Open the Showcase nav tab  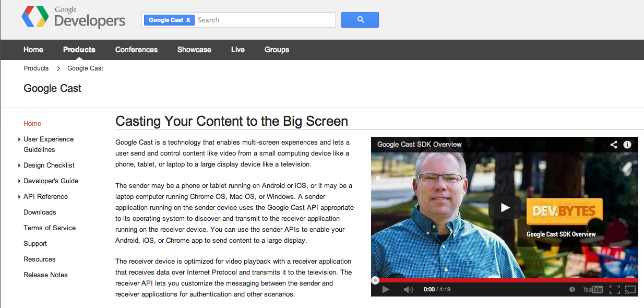tap(194, 50)
